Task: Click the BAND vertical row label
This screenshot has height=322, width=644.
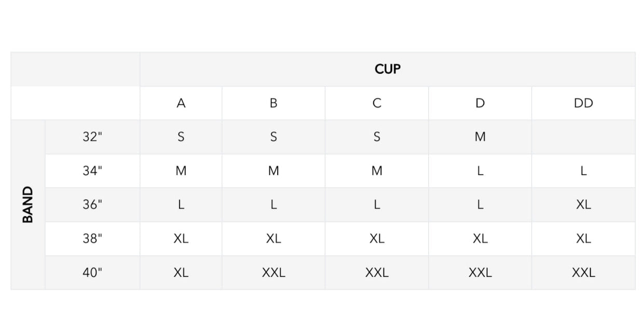Action: pyautogui.click(x=28, y=205)
